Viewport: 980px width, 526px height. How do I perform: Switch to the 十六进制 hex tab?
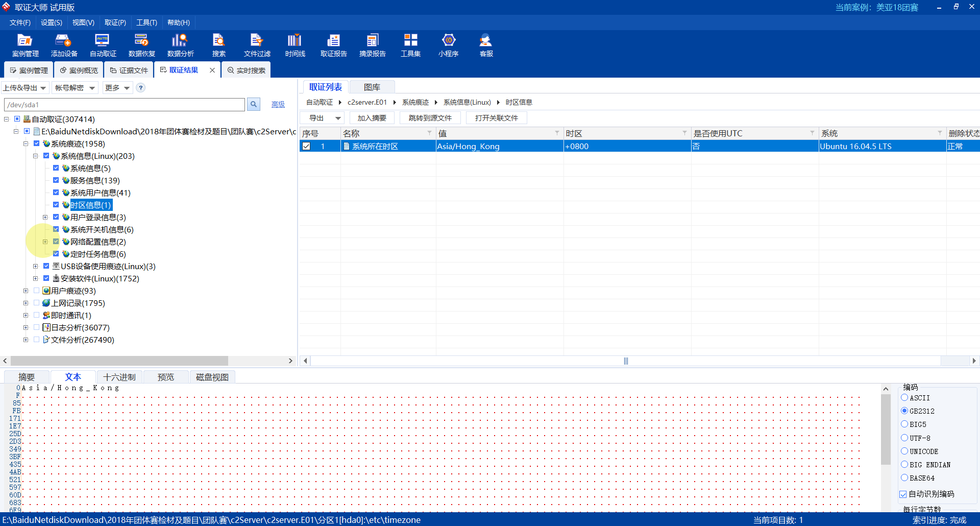point(119,377)
